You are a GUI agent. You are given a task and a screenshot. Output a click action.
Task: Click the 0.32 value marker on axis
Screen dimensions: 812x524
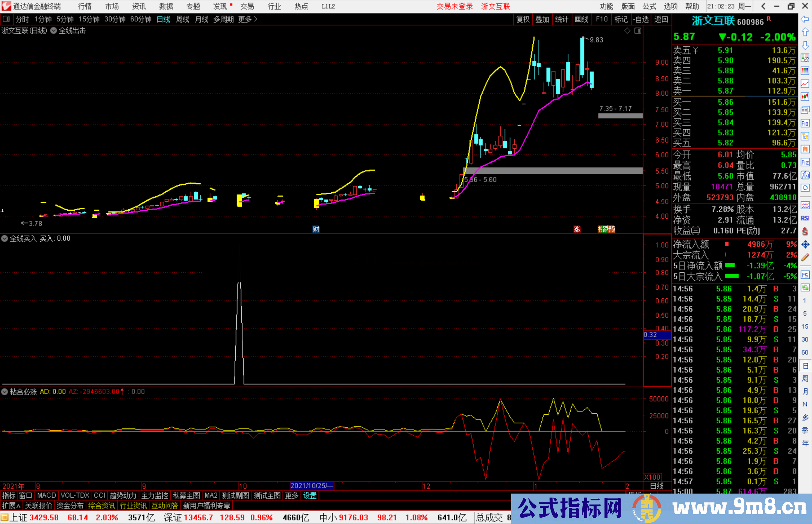(x=657, y=335)
